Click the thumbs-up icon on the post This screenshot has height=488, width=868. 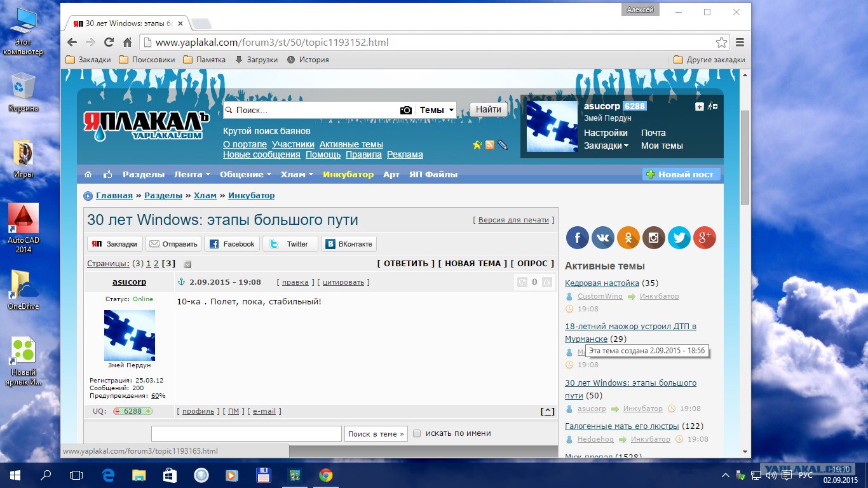tap(547, 282)
